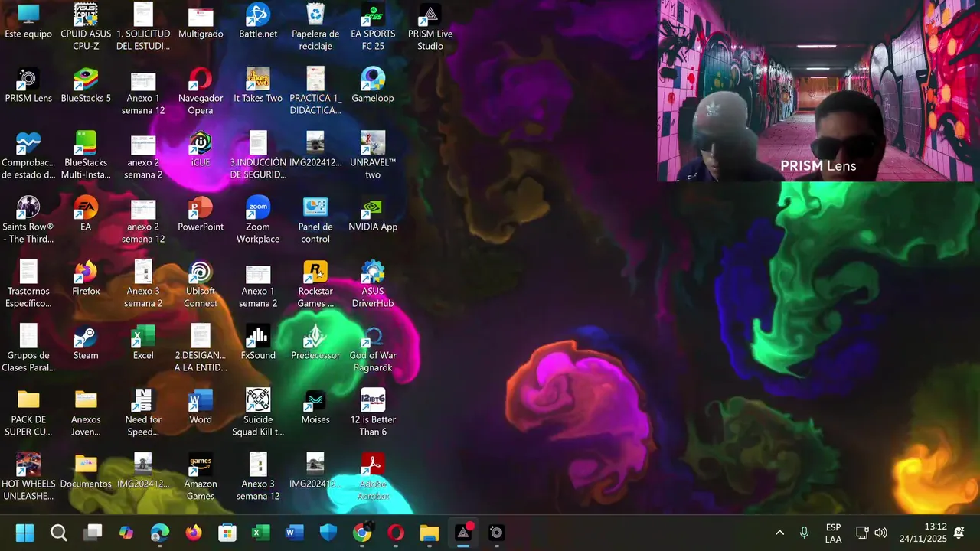This screenshot has width=980, height=551.
Task: Launch Gameloop desktop shortcut
Action: pos(373,86)
